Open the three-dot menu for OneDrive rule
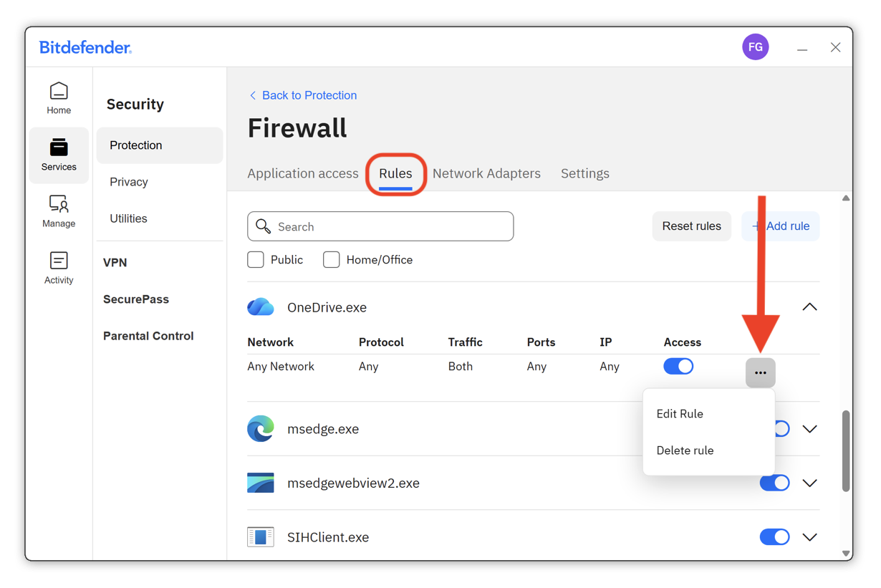Image resolution: width=881 pixels, height=588 pixels. coord(760,372)
